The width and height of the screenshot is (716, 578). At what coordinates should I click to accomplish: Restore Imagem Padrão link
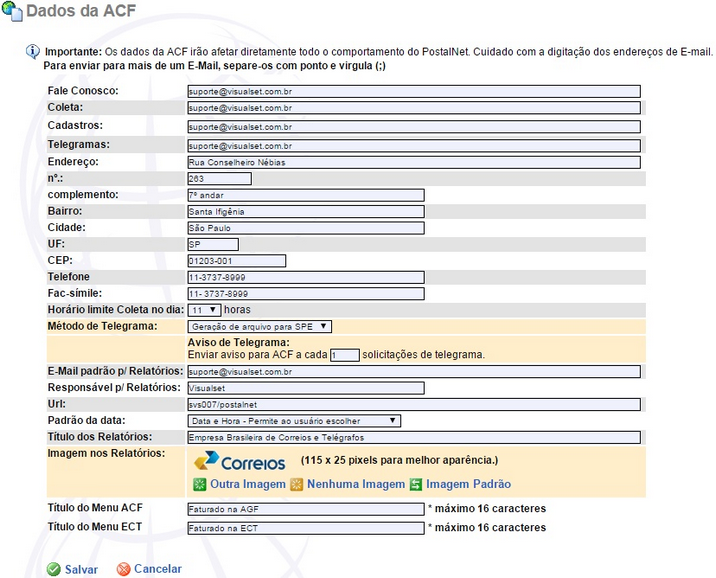click(x=469, y=484)
